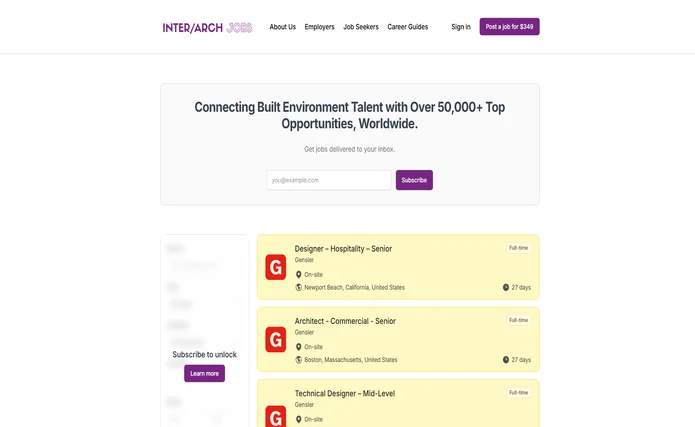Click Full-time tag on Technical Designer card
Viewport: 695px width, 427px height.
(519, 392)
